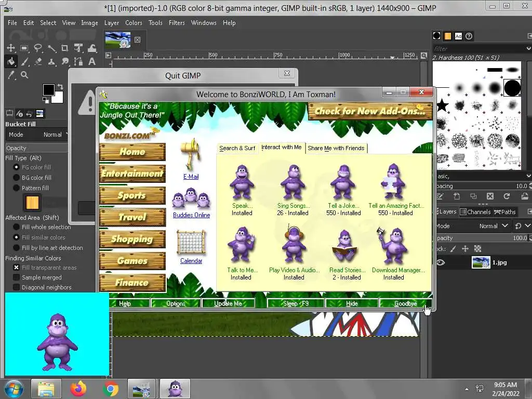Select the Paintbrush tool

point(24,61)
